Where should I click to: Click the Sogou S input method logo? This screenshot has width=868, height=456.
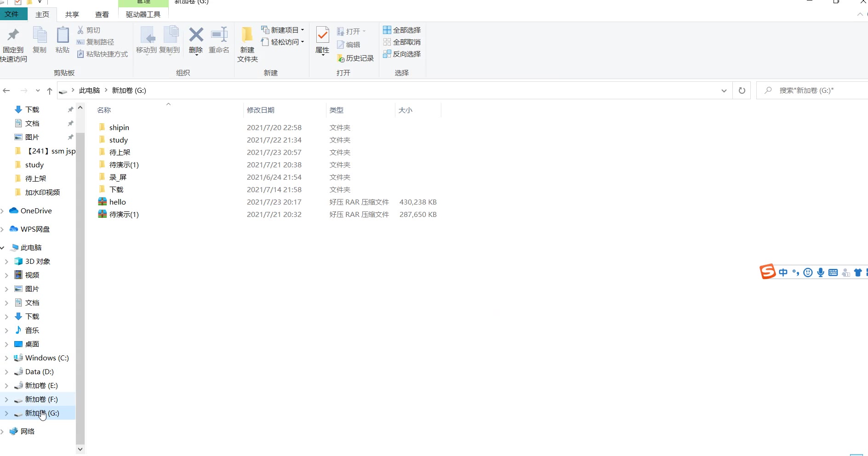click(768, 271)
